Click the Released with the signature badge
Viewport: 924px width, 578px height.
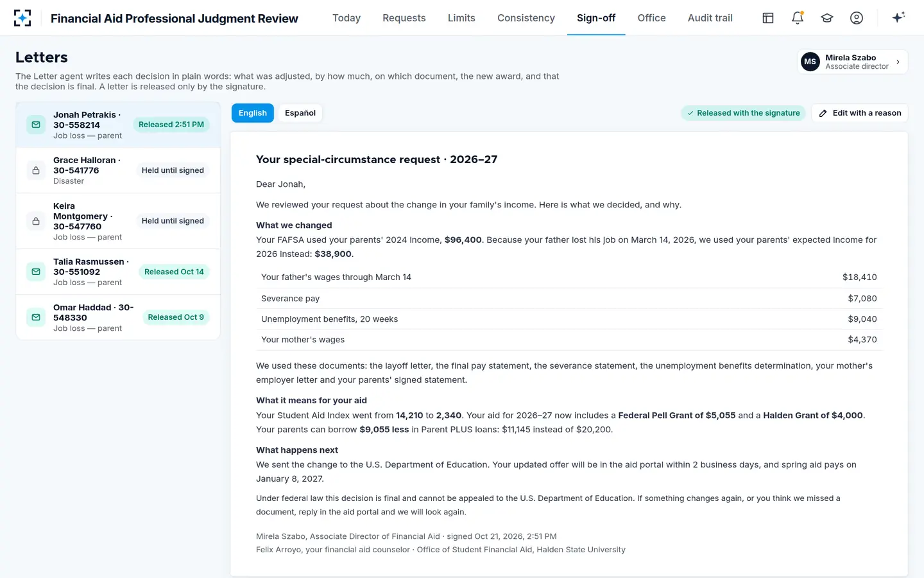click(743, 113)
